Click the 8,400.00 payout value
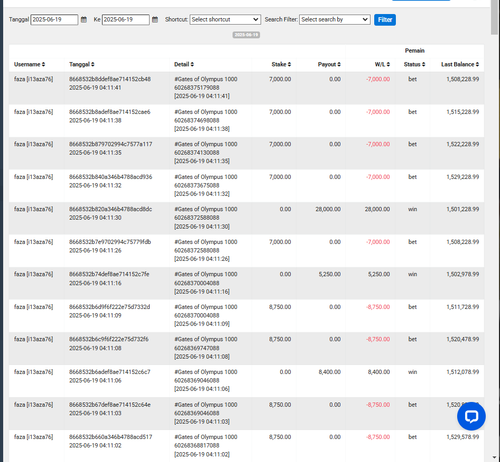This screenshot has height=462, width=500. pyautogui.click(x=330, y=372)
